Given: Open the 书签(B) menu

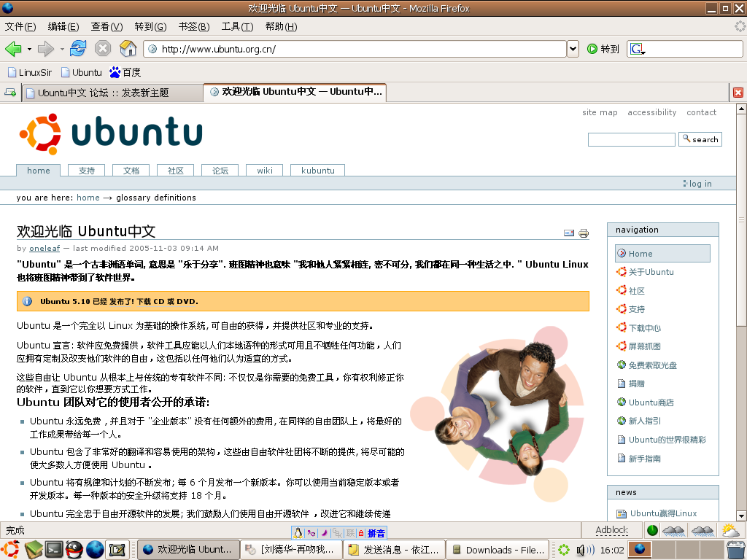Looking at the screenshot, I should point(193,27).
